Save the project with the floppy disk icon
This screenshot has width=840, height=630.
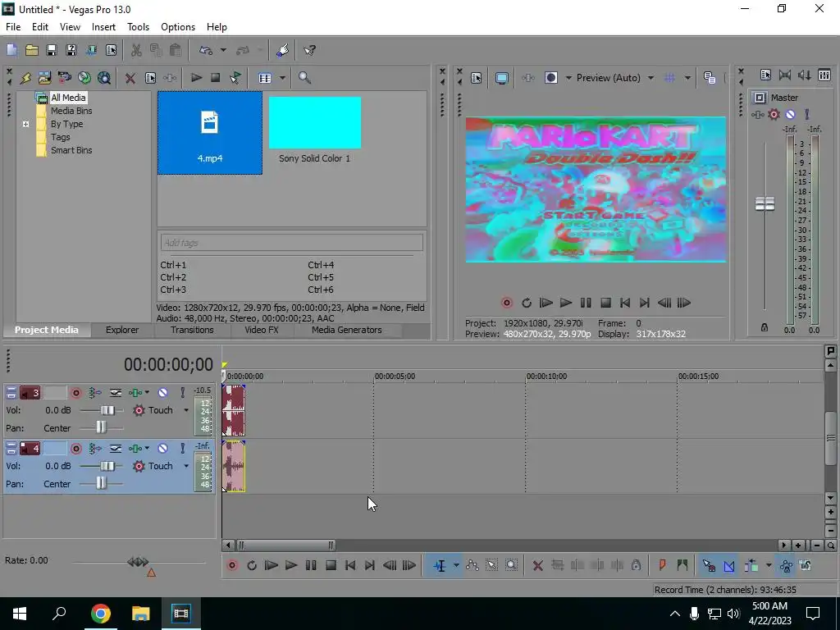pyautogui.click(x=52, y=50)
